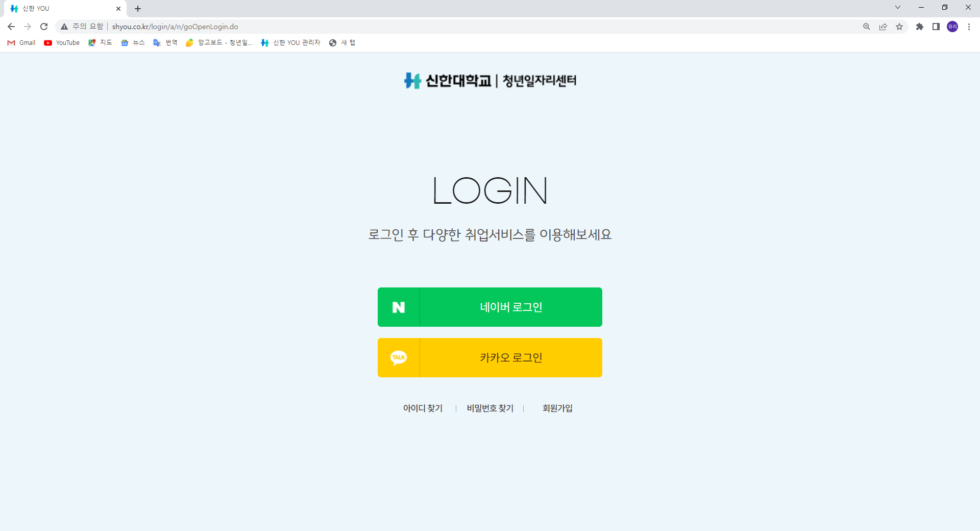Viewport: 980px width, 531px height.
Task: Open the 지도 maps bookmark
Action: click(100, 43)
